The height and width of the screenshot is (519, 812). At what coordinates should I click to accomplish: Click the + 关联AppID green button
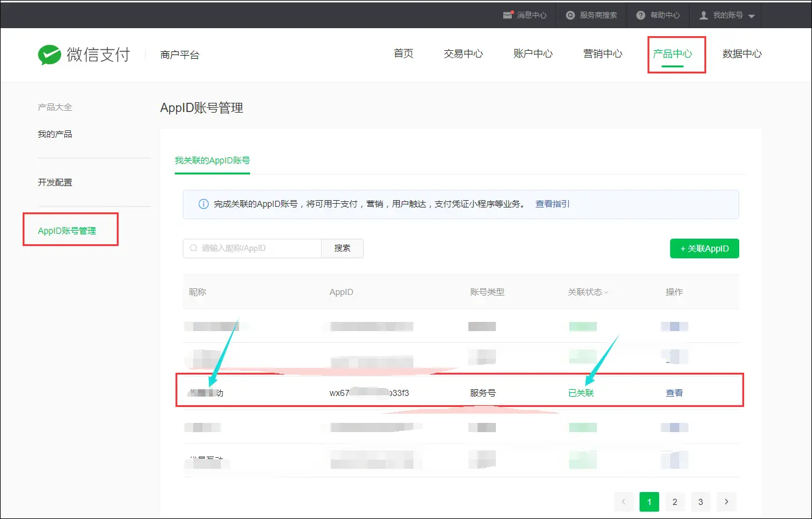click(x=704, y=248)
